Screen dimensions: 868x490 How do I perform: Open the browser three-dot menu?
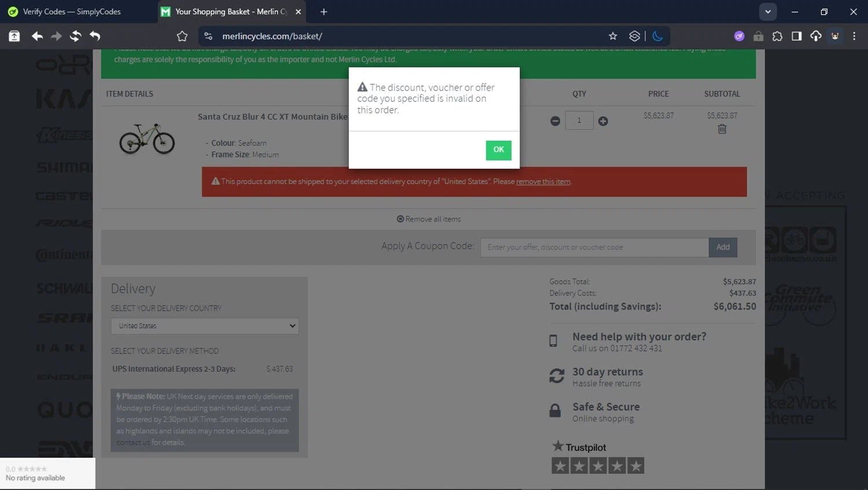click(x=854, y=36)
